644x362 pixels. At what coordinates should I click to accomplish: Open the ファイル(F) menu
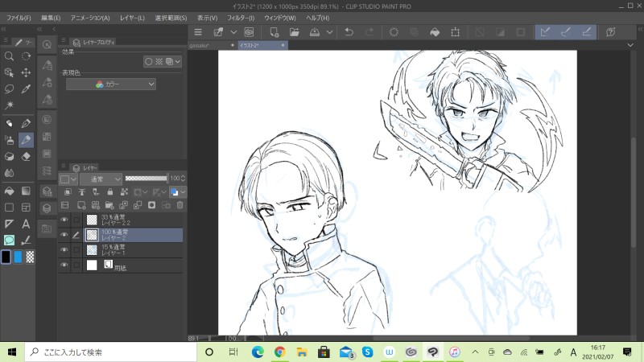point(19,18)
